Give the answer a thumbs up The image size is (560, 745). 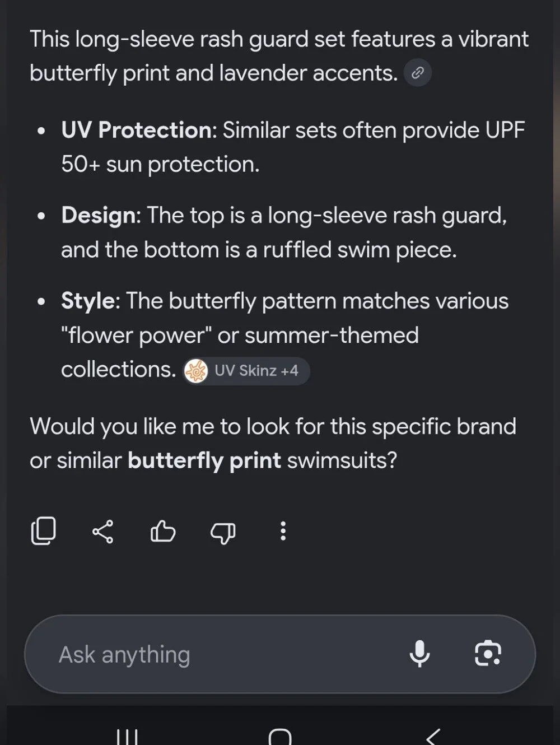tap(163, 531)
